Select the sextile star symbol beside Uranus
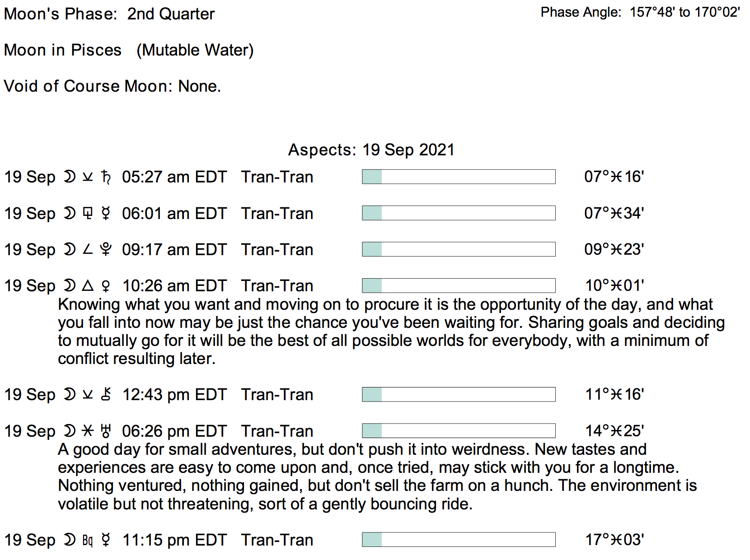750x560 pixels. pyautogui.click(x=88, y=431)
